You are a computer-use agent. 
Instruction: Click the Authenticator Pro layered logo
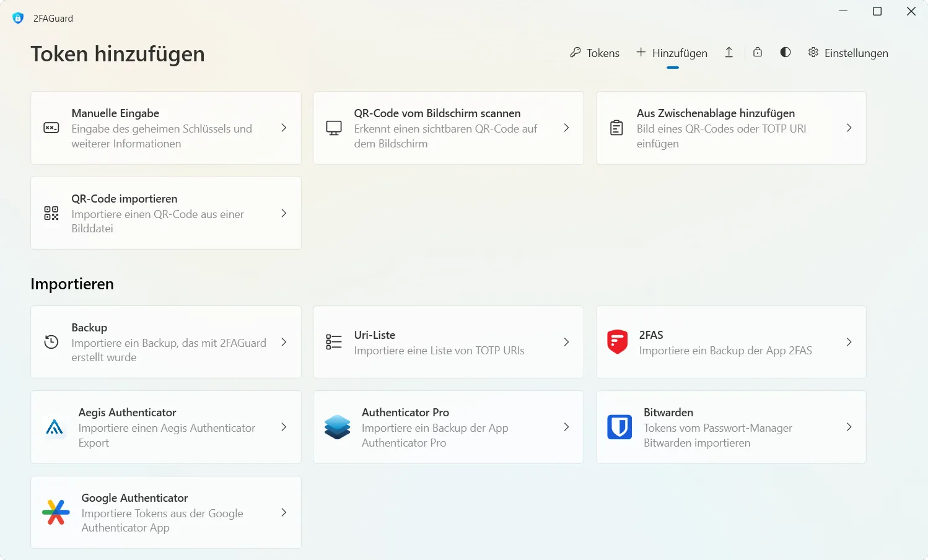coord(338,427)
